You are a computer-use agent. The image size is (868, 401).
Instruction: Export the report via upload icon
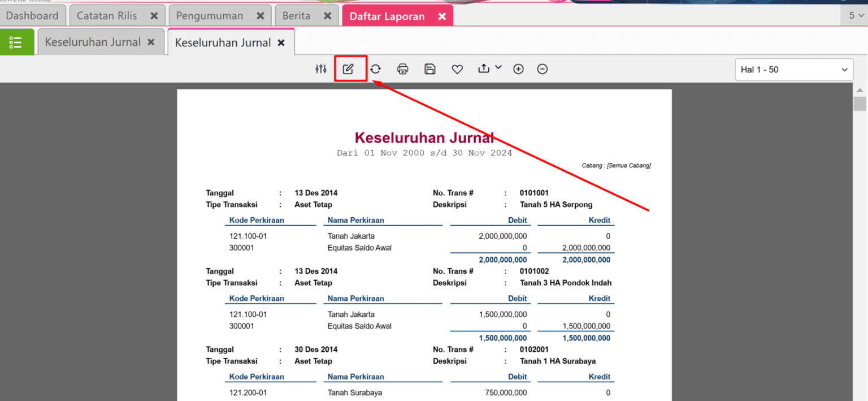pos(484,68)
